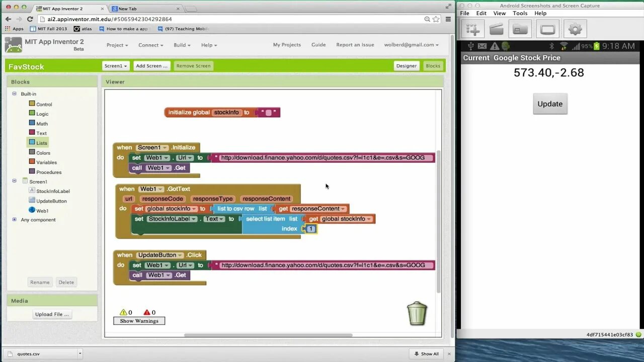Collapse the Screen1 tree node
This screenshot has width=644, height=362.
coord(14,181)
